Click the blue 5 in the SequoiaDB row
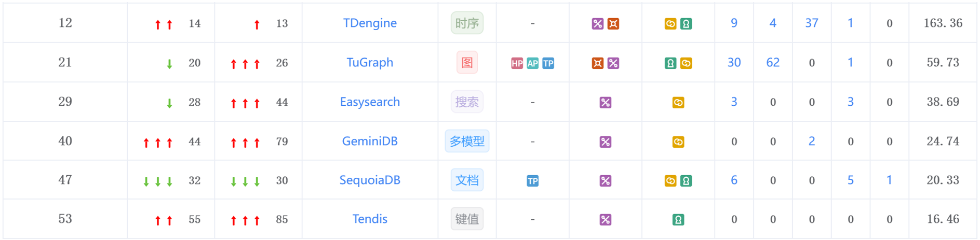980x240 pixels. [851, 180]
